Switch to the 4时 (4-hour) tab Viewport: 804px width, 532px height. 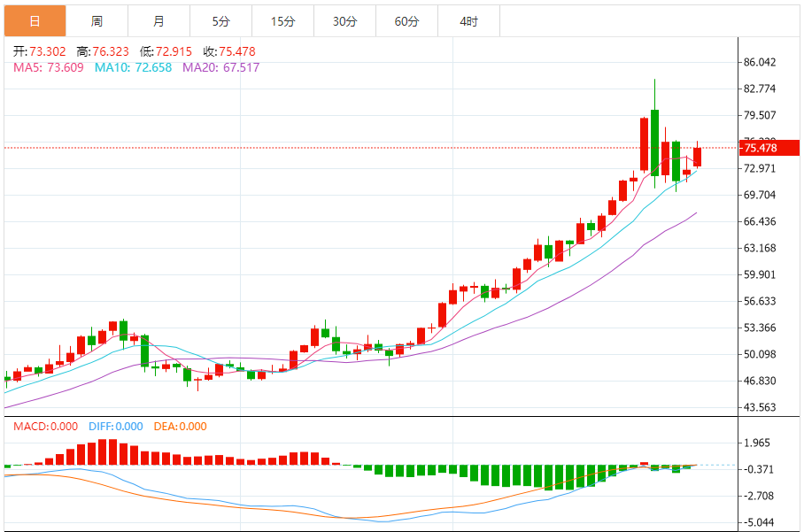tap(469, 21)
